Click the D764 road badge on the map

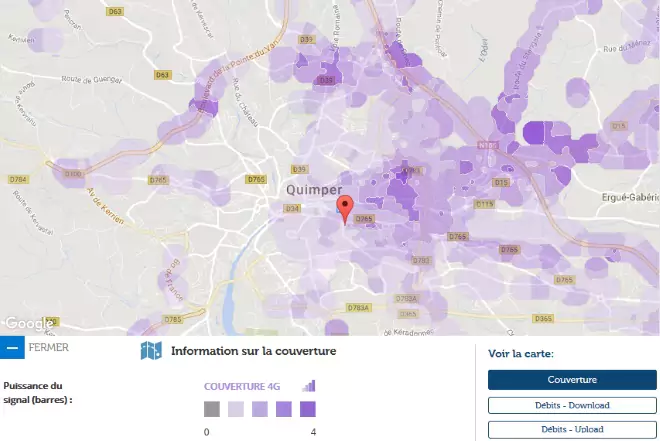click(x=18, y=179)
